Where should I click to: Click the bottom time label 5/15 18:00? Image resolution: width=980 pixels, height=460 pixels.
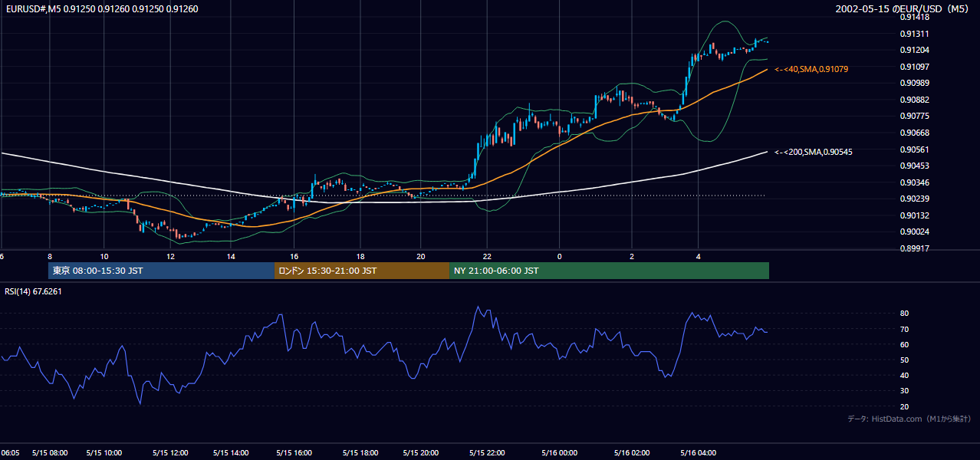point(360,452)
